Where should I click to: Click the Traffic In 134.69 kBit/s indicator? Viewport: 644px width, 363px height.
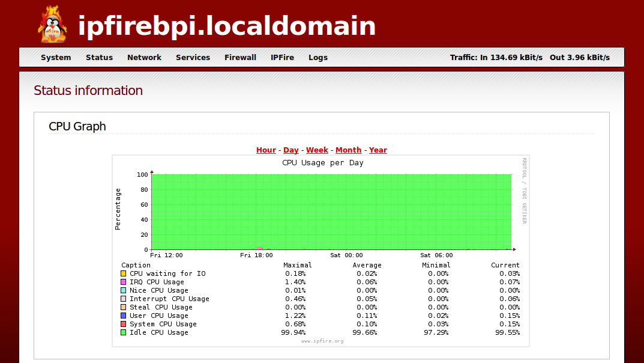[x=496, y=58]
